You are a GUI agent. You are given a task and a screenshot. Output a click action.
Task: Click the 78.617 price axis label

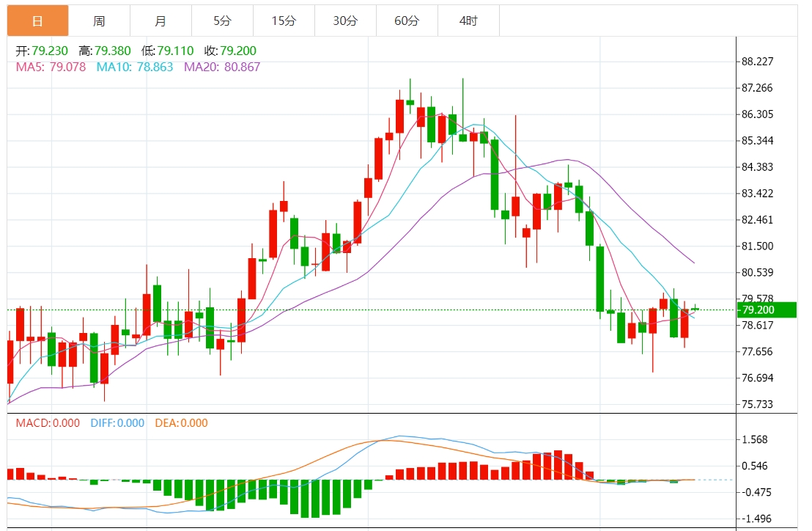(x=758, y=326)
